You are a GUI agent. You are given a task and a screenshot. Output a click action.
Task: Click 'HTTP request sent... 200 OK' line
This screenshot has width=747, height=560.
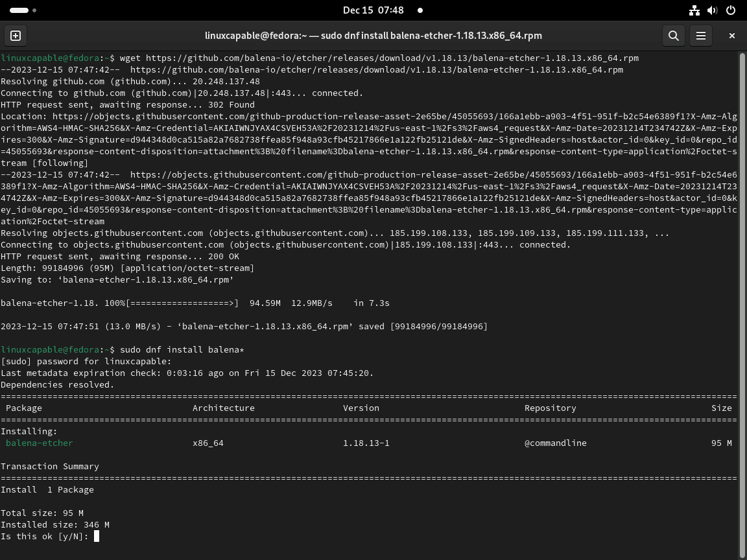coord(119,256)
